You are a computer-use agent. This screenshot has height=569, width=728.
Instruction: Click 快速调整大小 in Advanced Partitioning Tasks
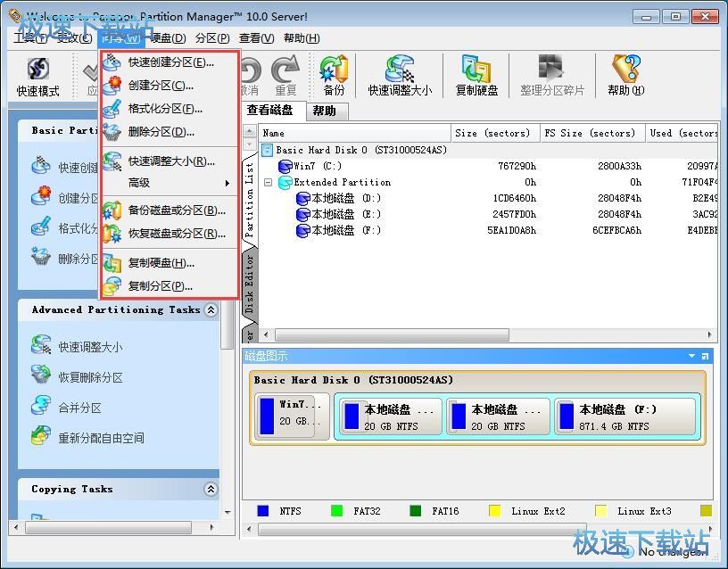[90, 347]
